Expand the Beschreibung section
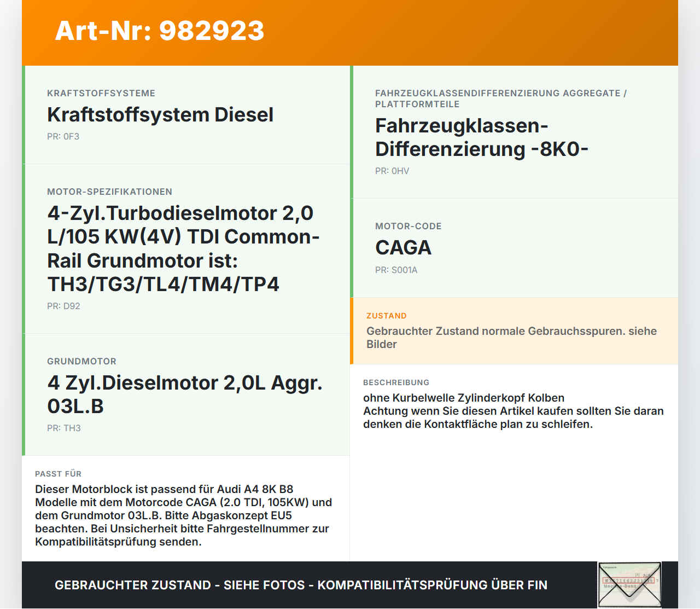 tap(514, 402)
